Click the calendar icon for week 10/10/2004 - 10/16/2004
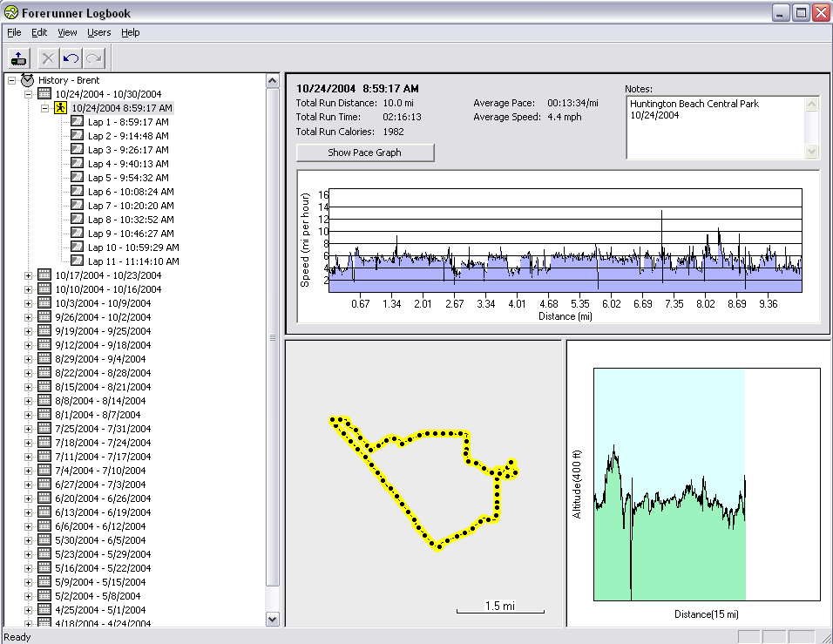The height and width of the screenshot is (644, 833). coord(44,289)
